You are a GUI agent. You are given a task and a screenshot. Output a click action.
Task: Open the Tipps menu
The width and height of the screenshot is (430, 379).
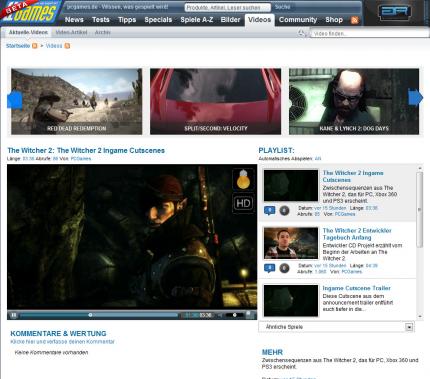(x=127, y=20)
